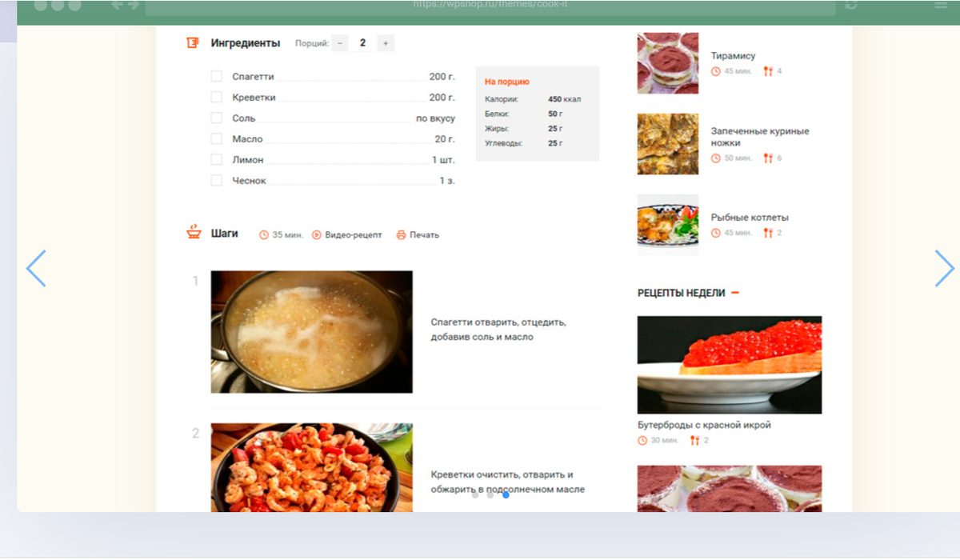The height and width of the screenshot is (560, 960).
Task: Select the first slider pagination dot
Action: click(x=475, y=494)
